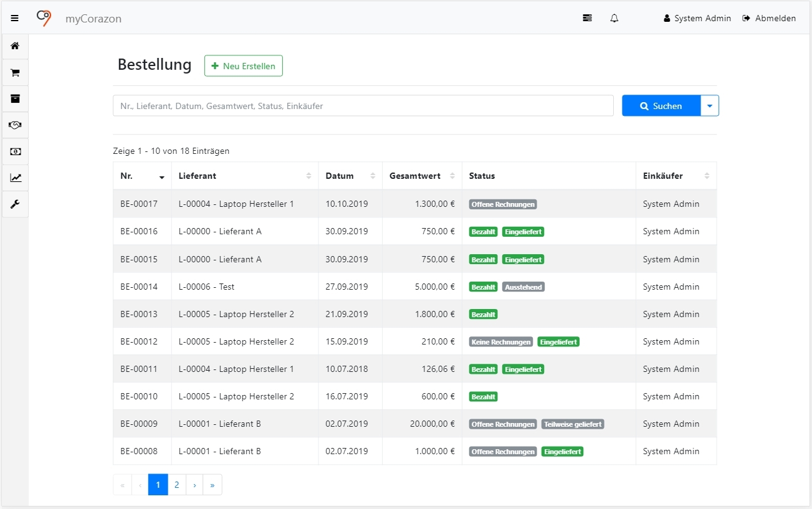This screenshot has height=509, width=812.
Task: Focus the order search input field
Action: pos(363,106)
